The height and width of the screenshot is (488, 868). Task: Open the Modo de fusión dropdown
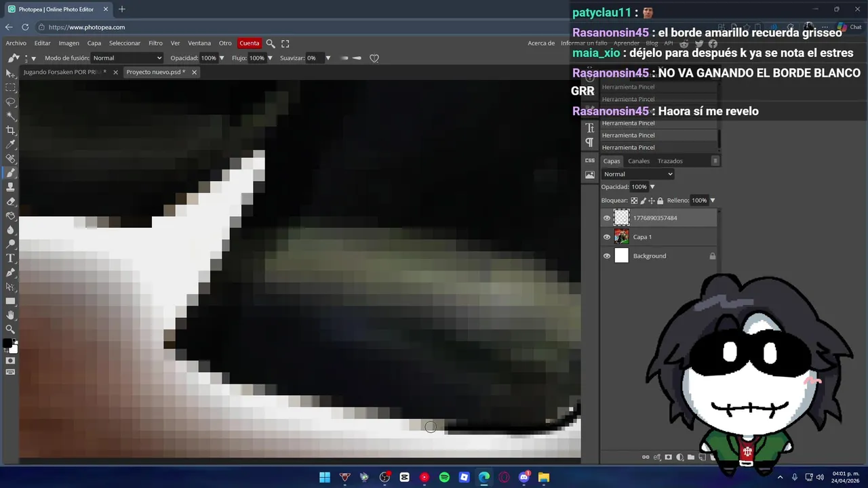pos(127,58)
